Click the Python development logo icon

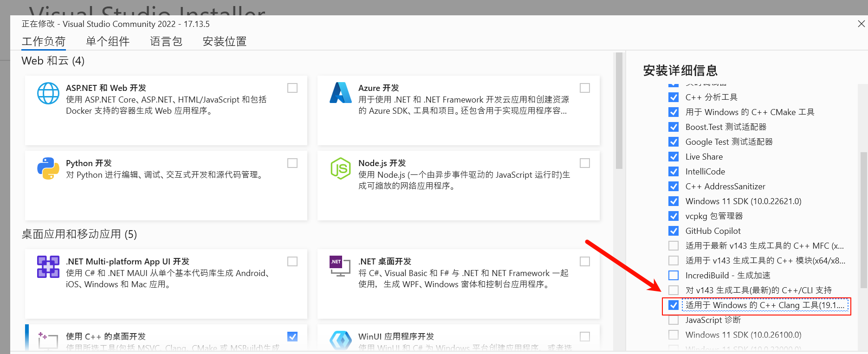click(x=48, y=168)
